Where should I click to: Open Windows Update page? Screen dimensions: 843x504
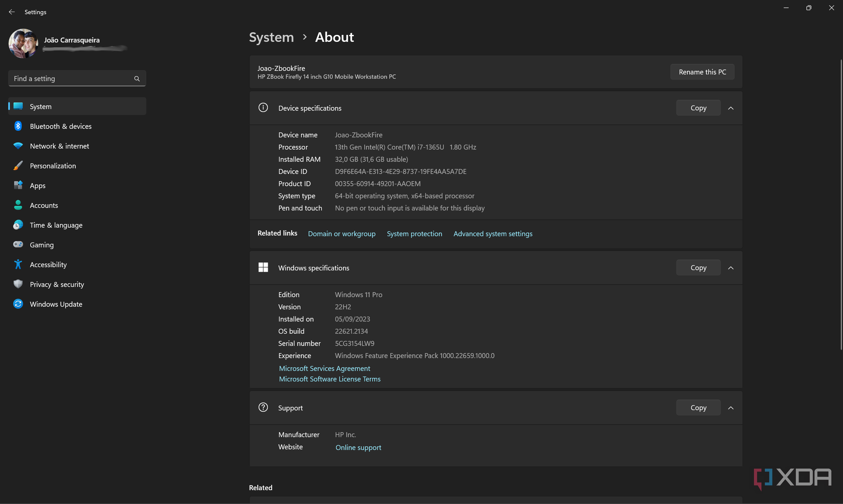[x=77, y=304]
